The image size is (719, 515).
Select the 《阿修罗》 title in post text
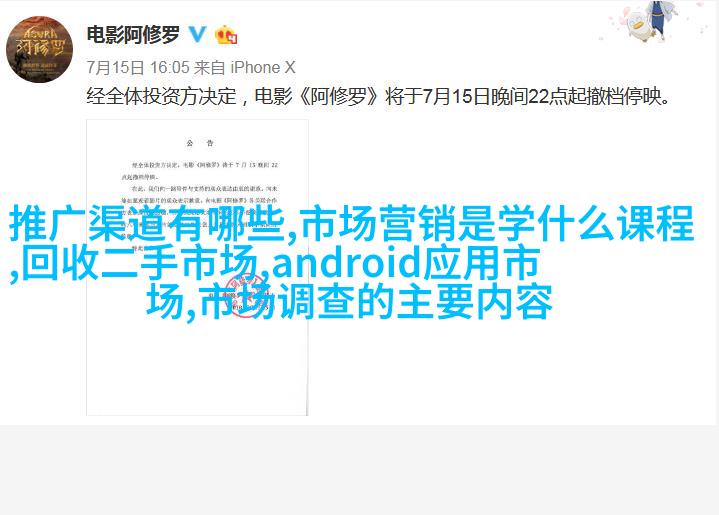[340, 96]
